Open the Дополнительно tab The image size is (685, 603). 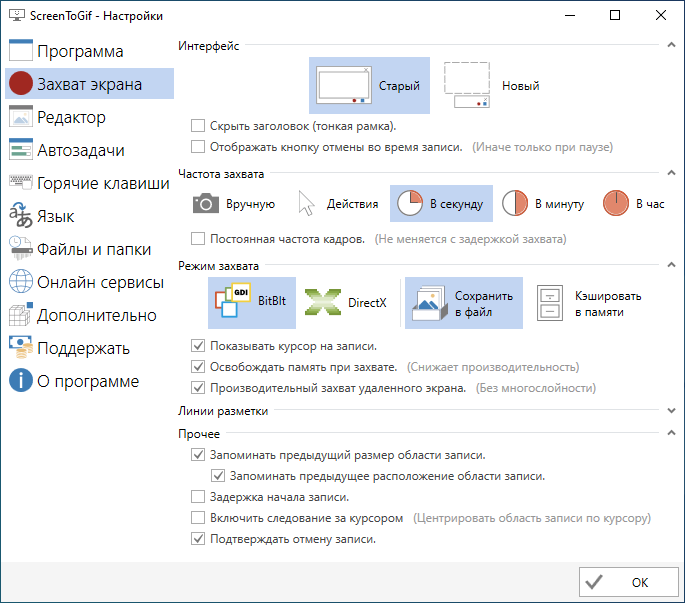90,314
